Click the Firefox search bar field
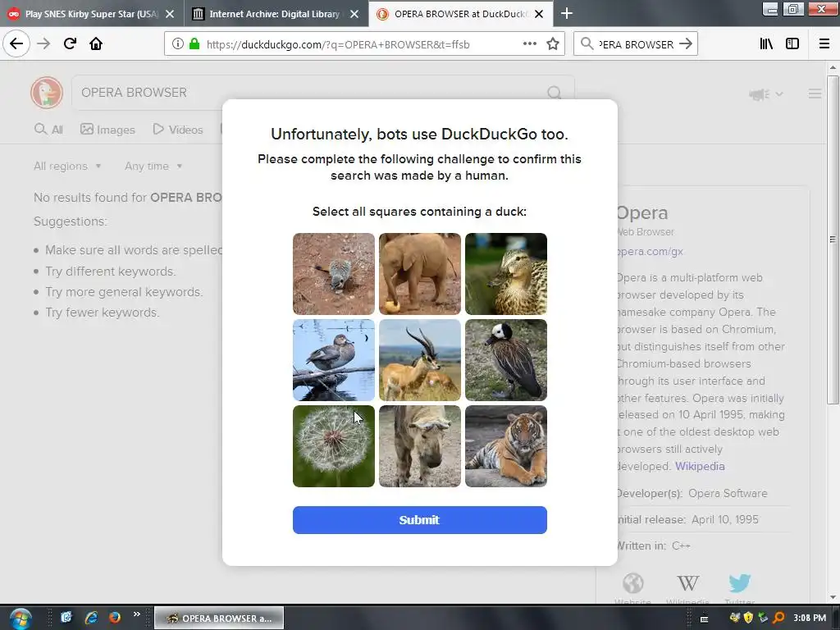 coord(636,44)
